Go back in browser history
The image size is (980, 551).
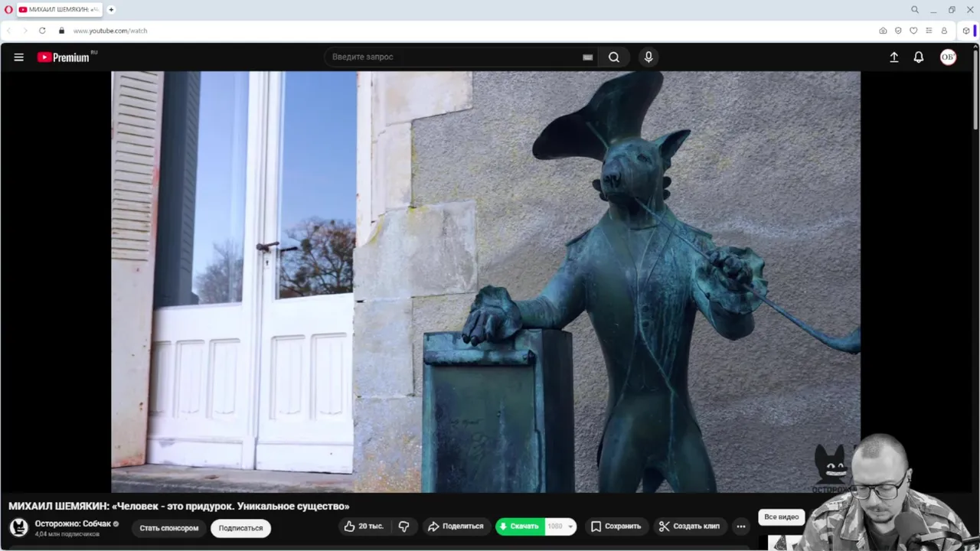(9, 31)
